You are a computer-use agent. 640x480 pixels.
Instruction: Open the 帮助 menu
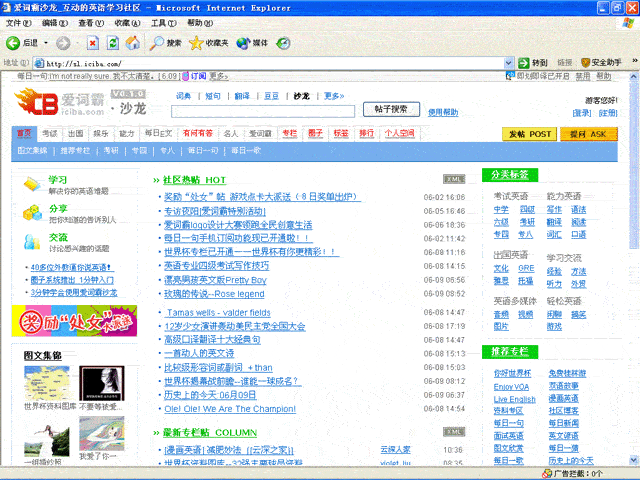(x=200, y=23)
